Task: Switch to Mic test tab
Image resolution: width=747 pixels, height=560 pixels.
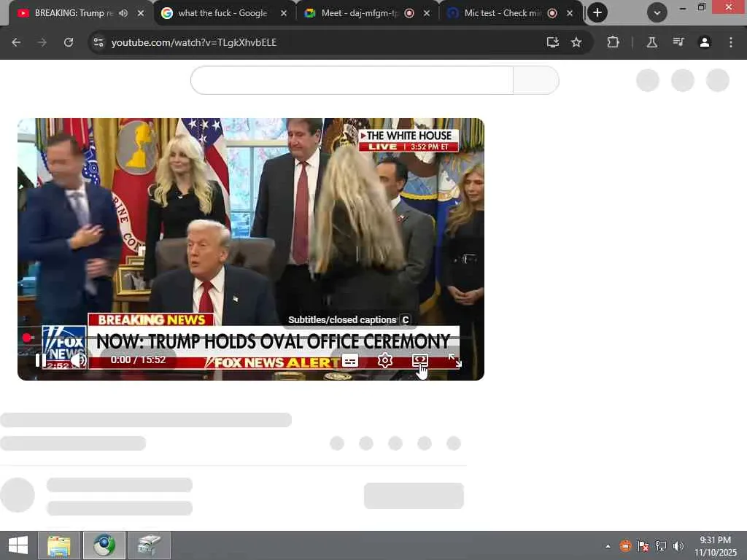Action: [x=502, y=13]
